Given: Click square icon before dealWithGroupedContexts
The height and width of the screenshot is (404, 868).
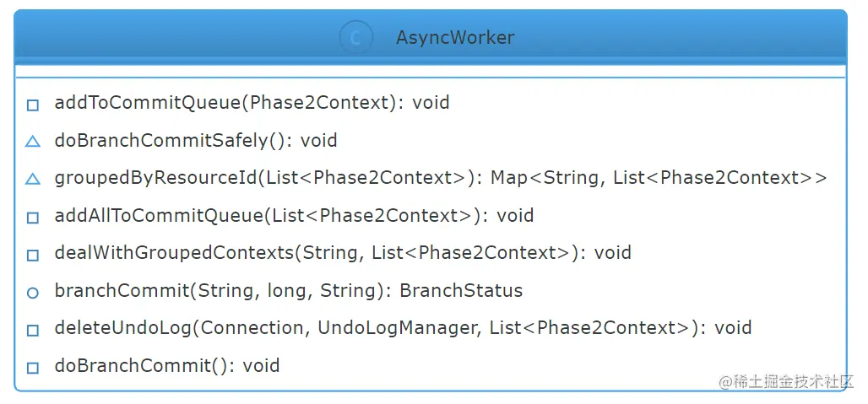Looking at the screenshot, I should point(33,255).
